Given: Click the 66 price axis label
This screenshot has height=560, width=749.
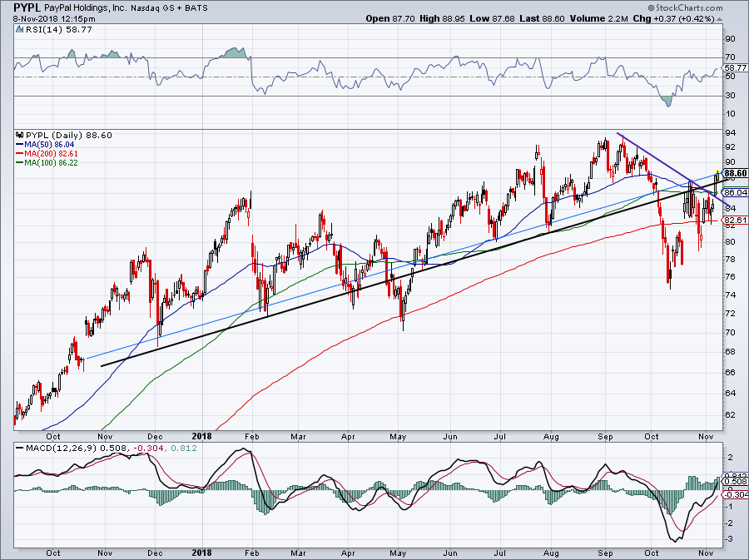Looking at the screenshot, I should [x=731, y=373].
